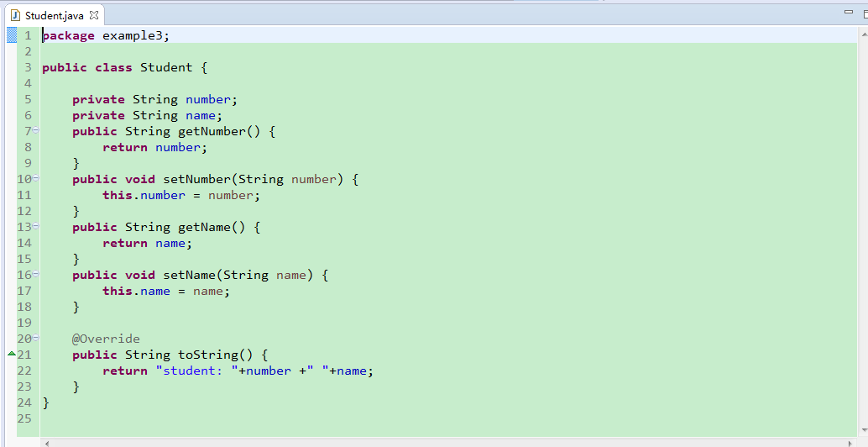Click the 'Student' class name on line 3
The image size is (868, 447).
[x=166, y=67]
